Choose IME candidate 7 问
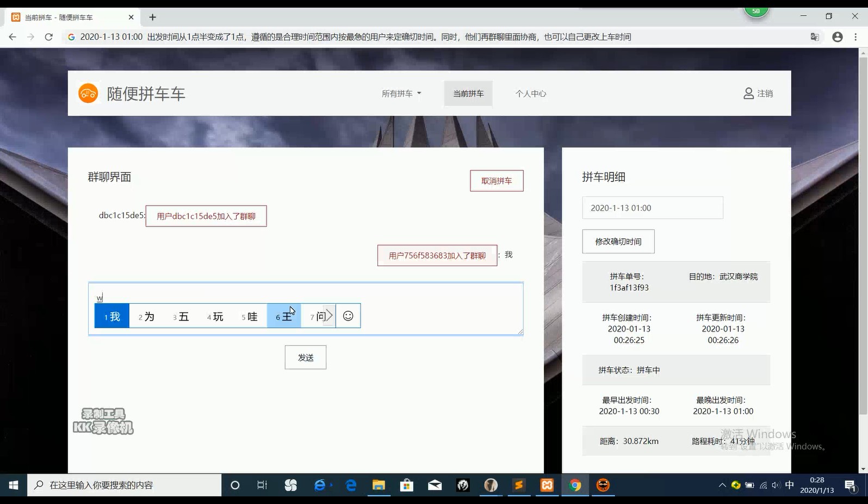 [314, 316]
